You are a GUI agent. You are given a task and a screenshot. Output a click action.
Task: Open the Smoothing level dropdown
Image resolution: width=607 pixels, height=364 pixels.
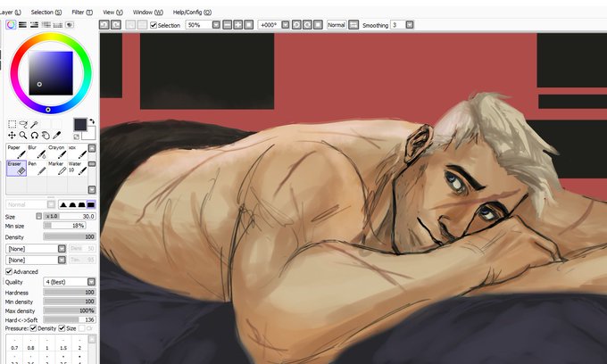click(x=410, y=25)
